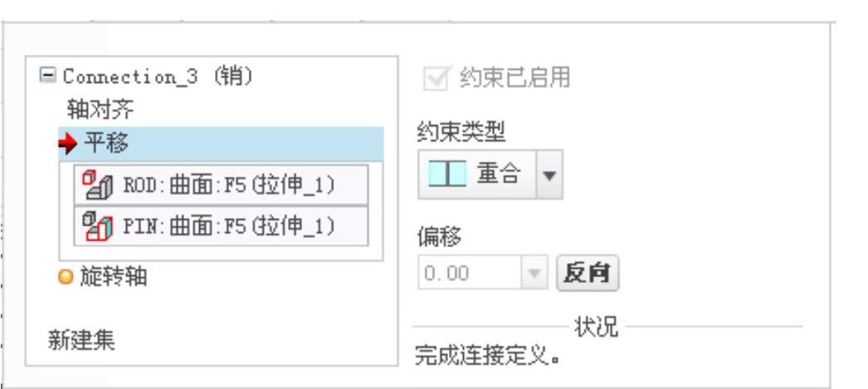Image resolution: width=868 pixels, height=389 pixels.
Task: Select the Connection_3 (销) set name
Action: coord(158,75)
